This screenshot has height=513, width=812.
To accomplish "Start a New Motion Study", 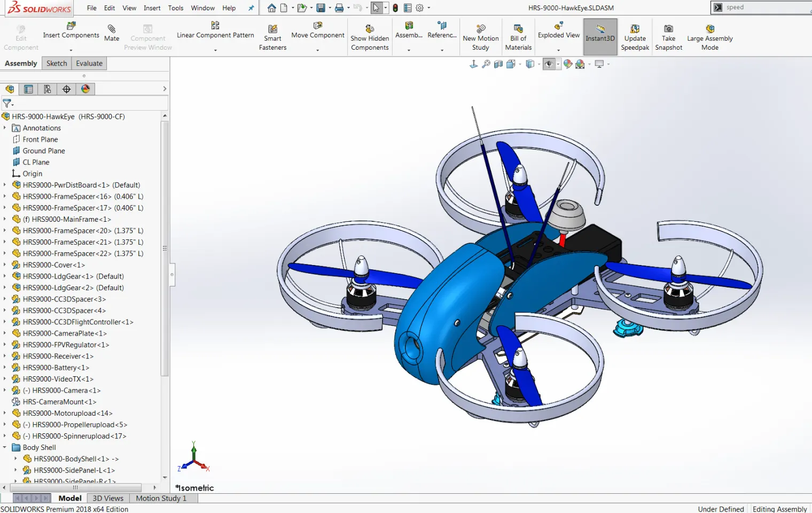I will pos(481,37).
